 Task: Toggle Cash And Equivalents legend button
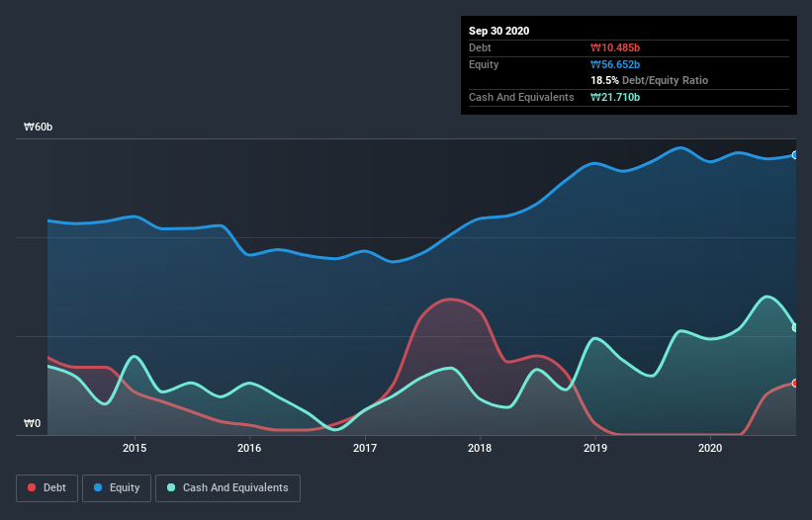(x=227, y=488)
